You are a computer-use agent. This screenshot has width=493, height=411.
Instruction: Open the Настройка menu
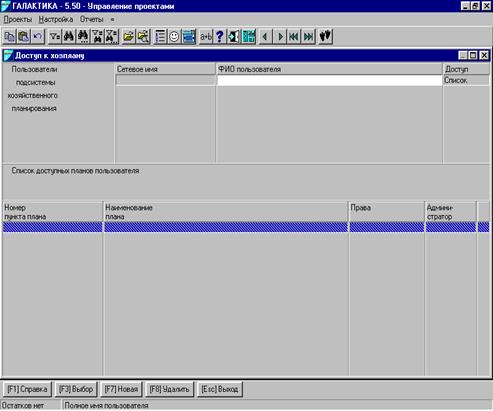[x=56, y=19]
